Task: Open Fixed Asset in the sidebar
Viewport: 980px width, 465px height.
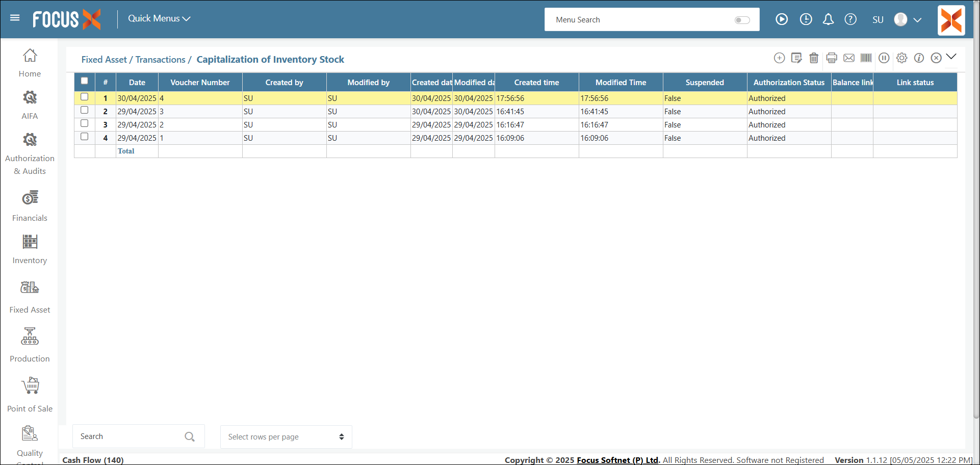Action: coord(30,297)
